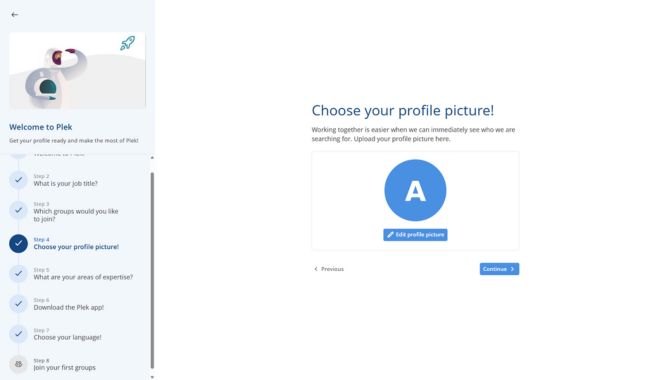Click the sidebar scrollbar down arrow
This screenshot has width=650, height=380.
[152, 377]
